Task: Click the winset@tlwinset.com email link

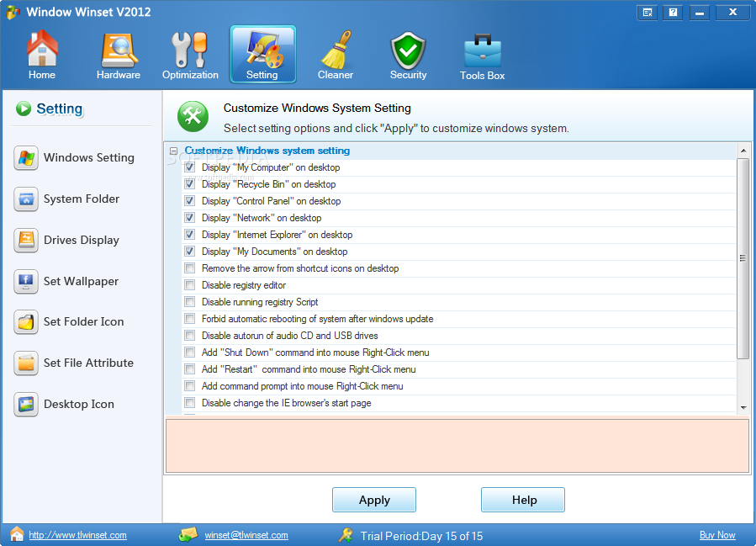Action: point(246,535)
